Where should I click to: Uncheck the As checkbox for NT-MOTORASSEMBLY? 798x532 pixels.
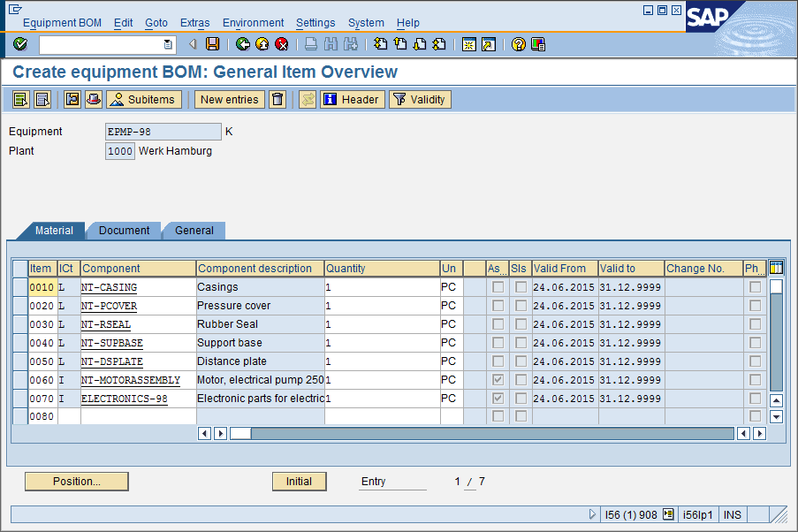(x=498, y=380)
